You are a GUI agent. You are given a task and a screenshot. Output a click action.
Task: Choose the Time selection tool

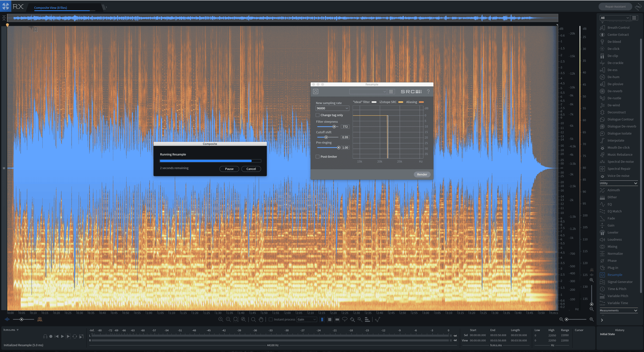tap(322, 319)
